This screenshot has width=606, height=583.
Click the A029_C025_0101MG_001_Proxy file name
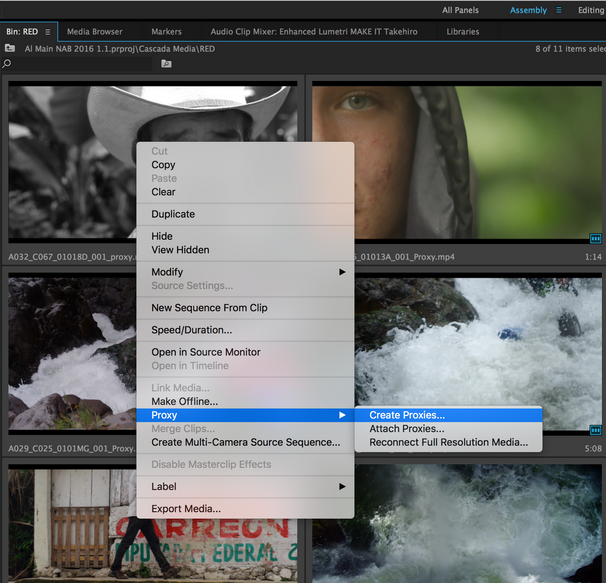[x=72, y=448]
